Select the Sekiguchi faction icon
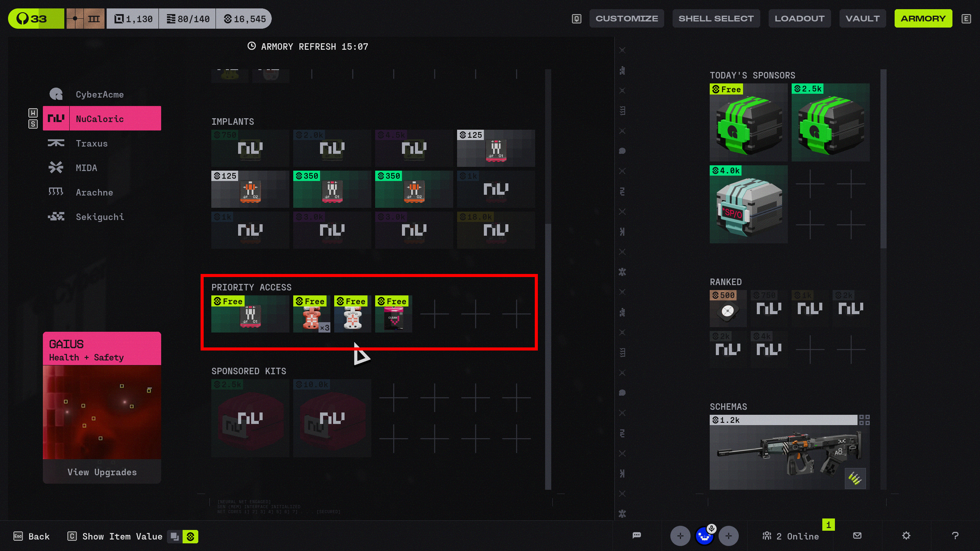The image size is (980, 551). pyautogui.click(x=56, y=217)
